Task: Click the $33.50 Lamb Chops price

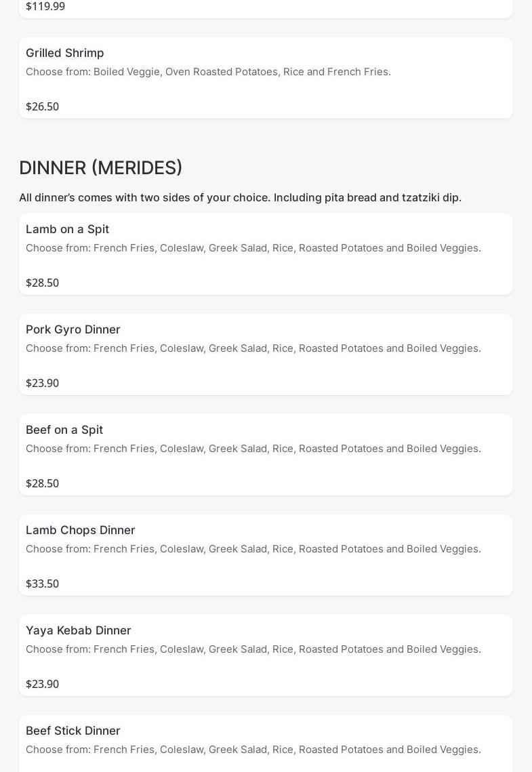Action: [x=42, y=584]
